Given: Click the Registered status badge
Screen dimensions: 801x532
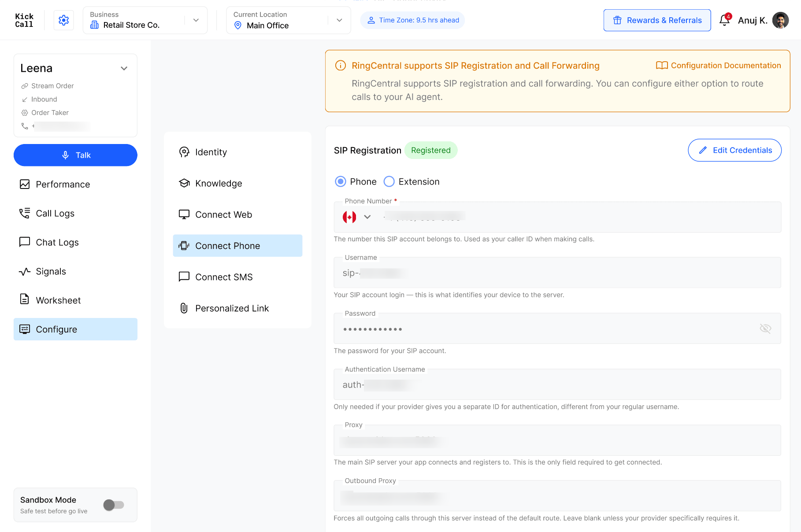Looking at the screenshot, I should [430, 150].
